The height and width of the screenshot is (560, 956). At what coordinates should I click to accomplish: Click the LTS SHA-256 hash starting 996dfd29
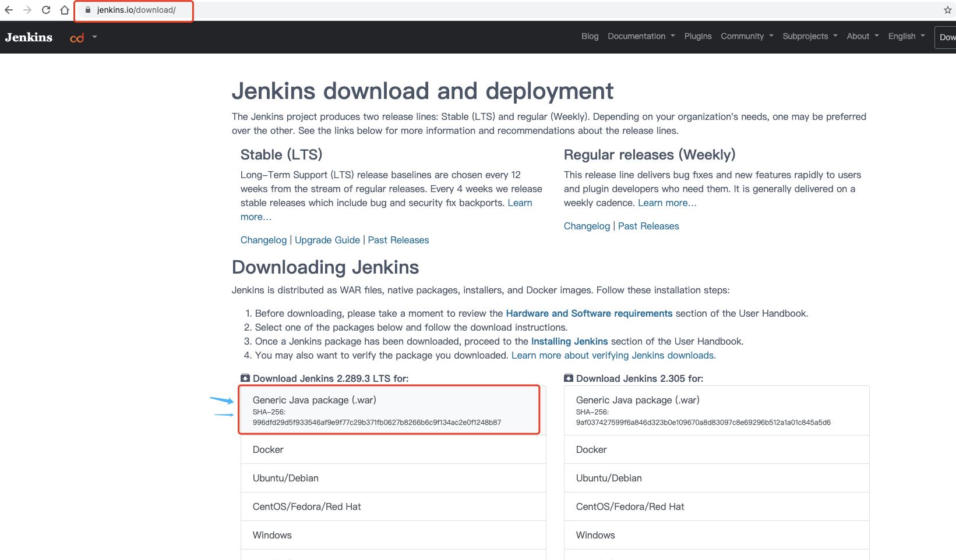(377, 423)
